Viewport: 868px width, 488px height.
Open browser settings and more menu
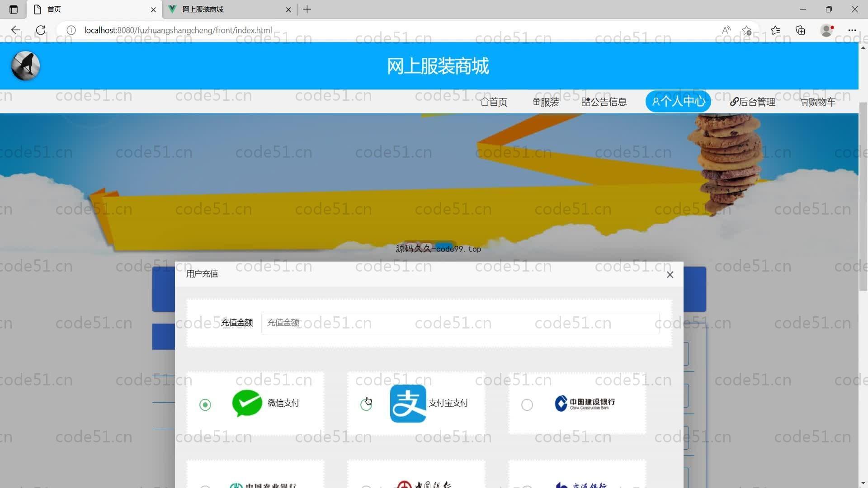coord(852,30)
